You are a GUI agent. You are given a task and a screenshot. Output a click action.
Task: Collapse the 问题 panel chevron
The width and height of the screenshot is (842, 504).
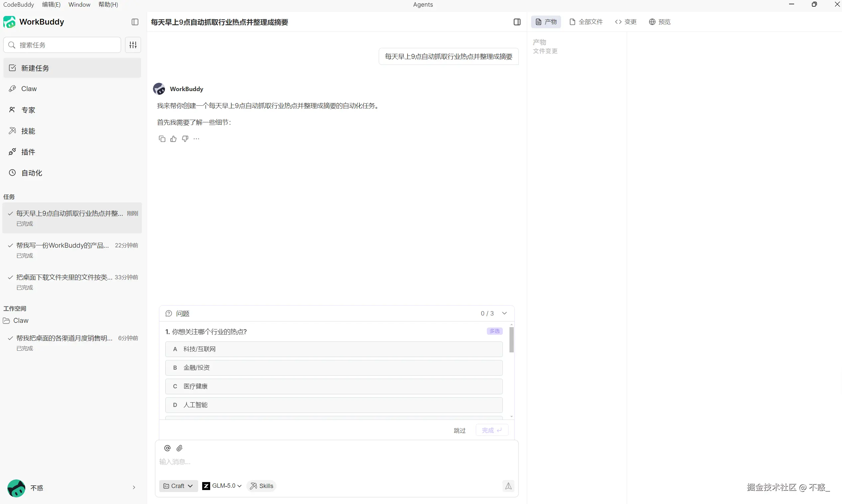[504, 314]
